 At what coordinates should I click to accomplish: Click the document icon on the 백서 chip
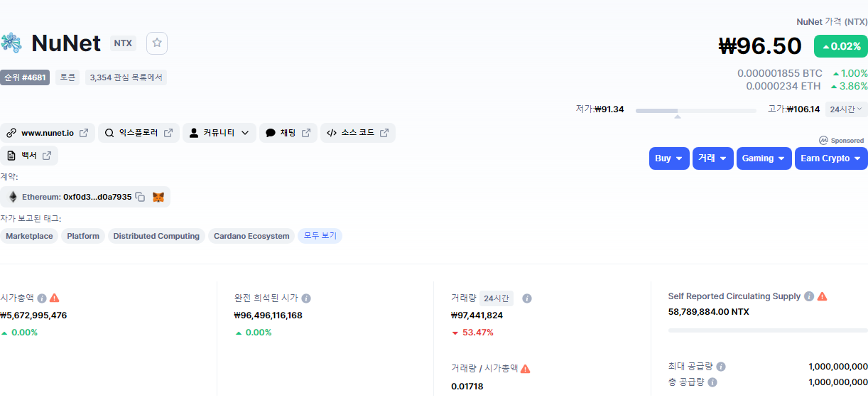(11, 156)
